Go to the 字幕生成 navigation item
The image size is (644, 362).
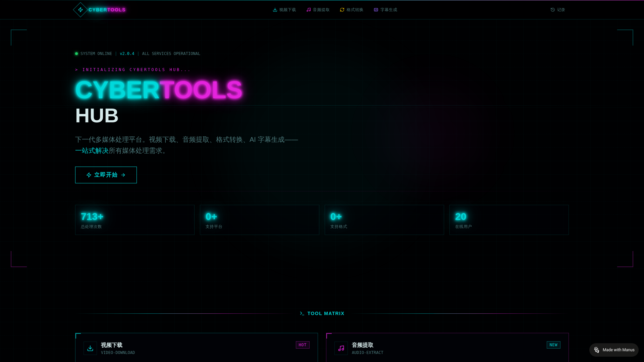(389, 10)
